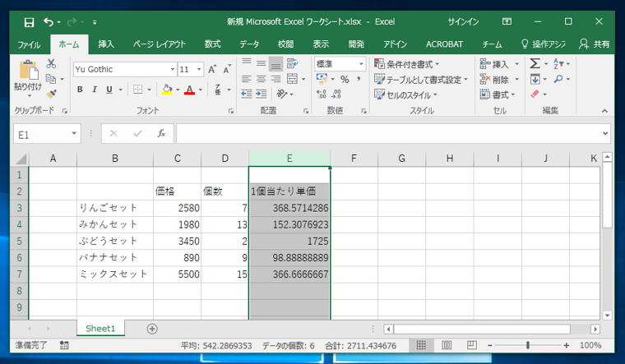Image resolution: width=625 pixels, height=364 pixels.
Task: Click the Insert Function fx icon
Action: pyautogui.click(x=161, y=133)
